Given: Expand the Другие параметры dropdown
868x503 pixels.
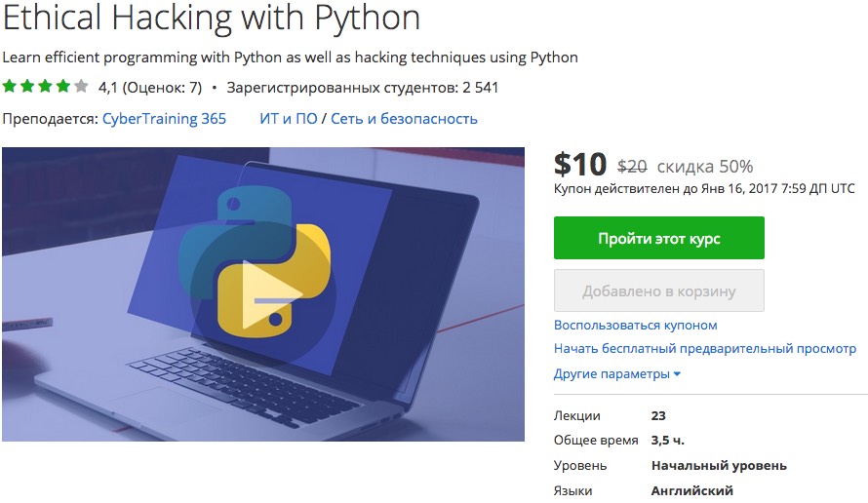Looking at the screenshot, I should 616,373.
